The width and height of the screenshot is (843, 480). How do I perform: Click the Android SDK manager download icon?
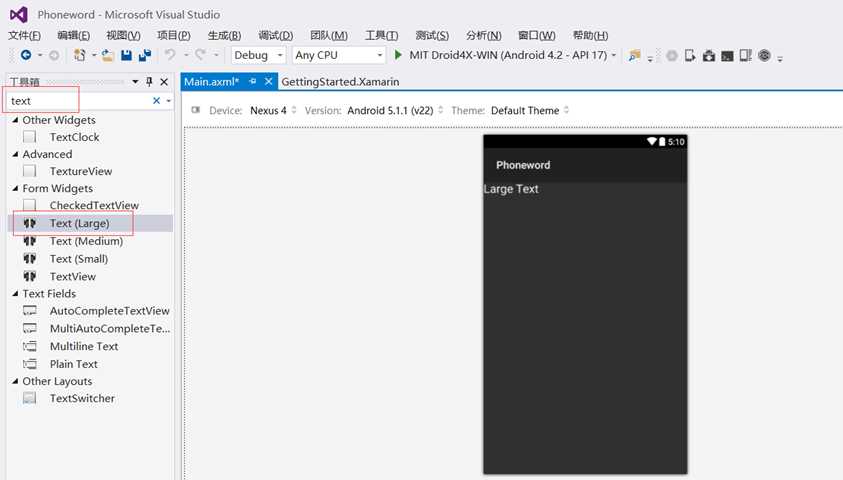pos(709,55)
